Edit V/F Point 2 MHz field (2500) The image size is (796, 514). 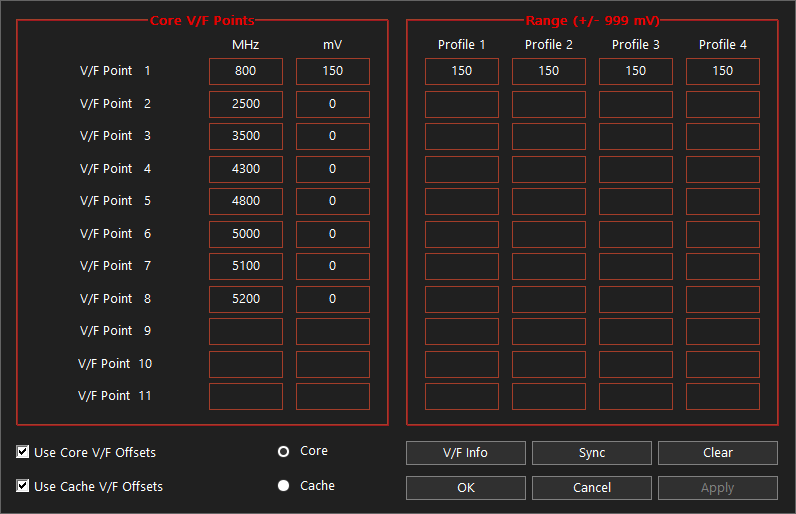click(246, 104)
